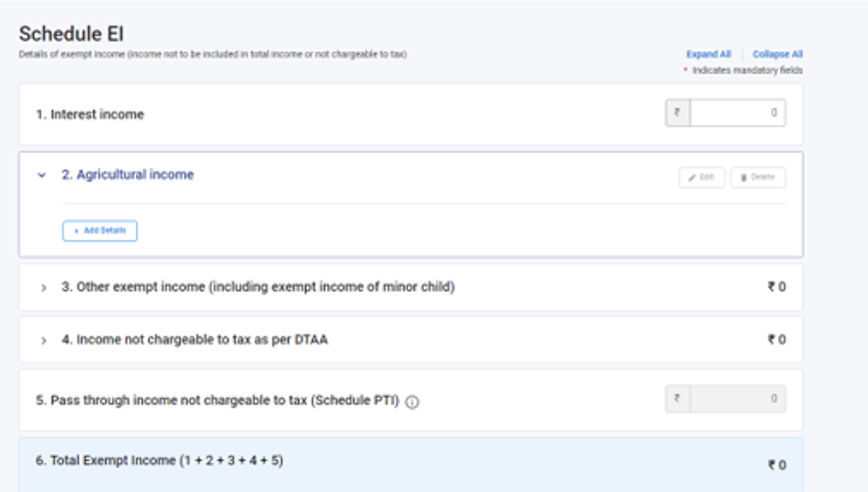
Task: Click the ₹ 0 amount for DTAA income
Action: click(x=777, y=339)
